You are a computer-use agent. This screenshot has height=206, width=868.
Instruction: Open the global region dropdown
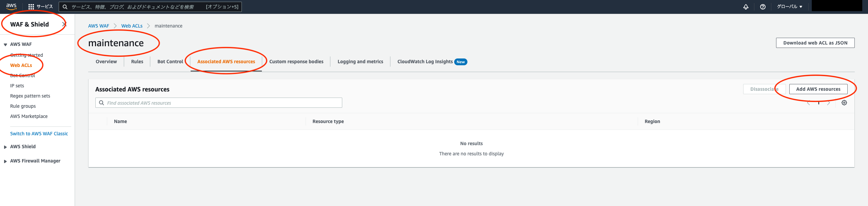790,7
